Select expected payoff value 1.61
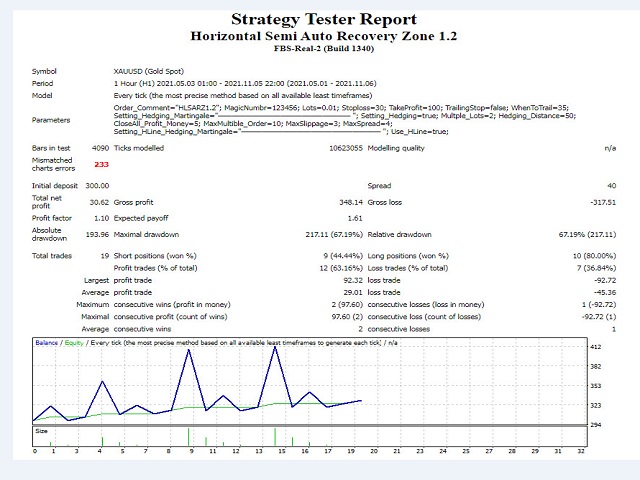 point(355,218)
